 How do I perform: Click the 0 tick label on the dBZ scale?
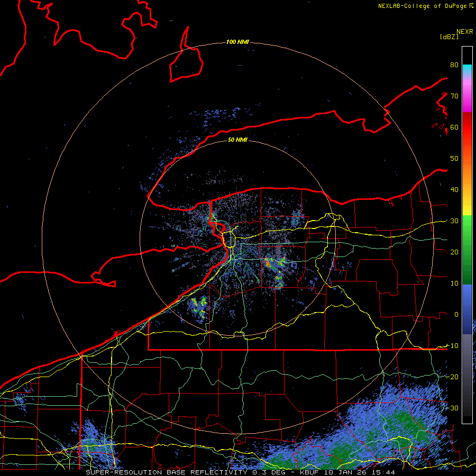coord(456,315)
